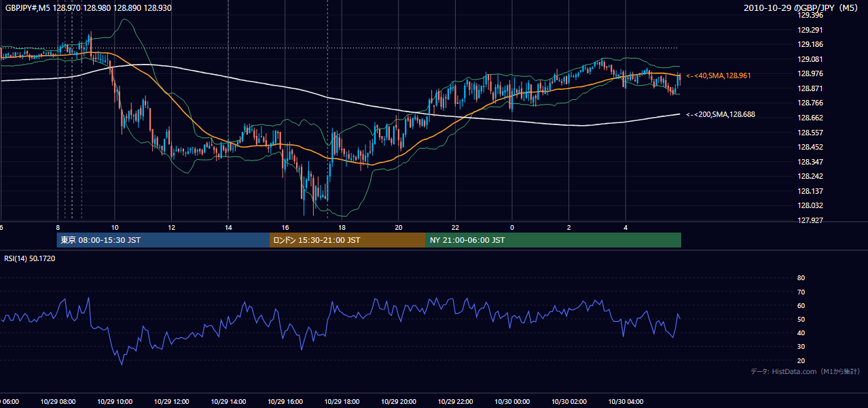Image resolution: width=868 pixels, height=408 pixels.
Task: Click price axis label 128.766
Action: coord(810,103)
